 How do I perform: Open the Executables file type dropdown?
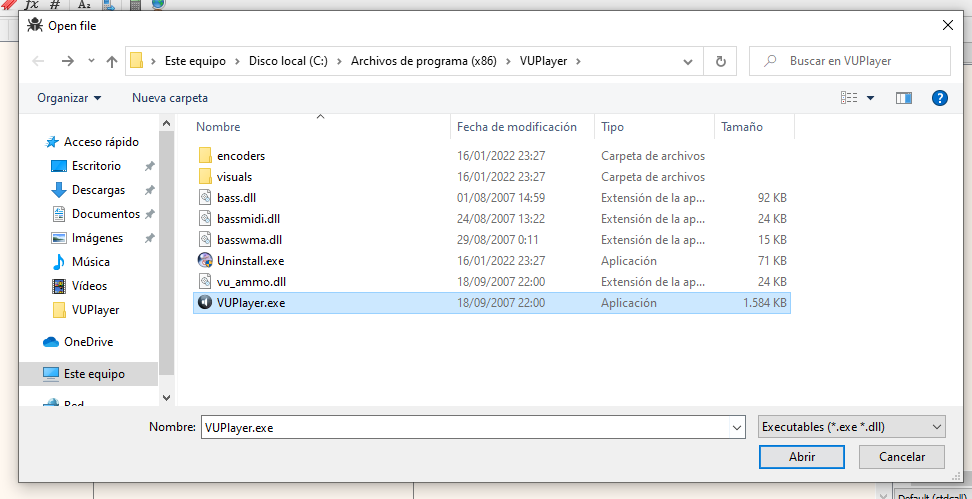[852, 427]
